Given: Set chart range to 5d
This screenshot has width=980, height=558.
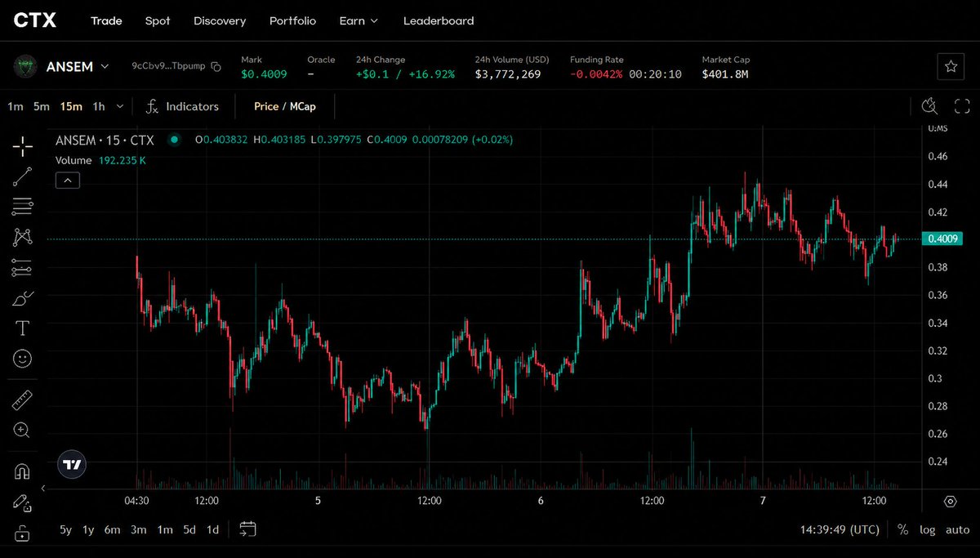Looking at the screenshot, I should click(x=189, y=529).
